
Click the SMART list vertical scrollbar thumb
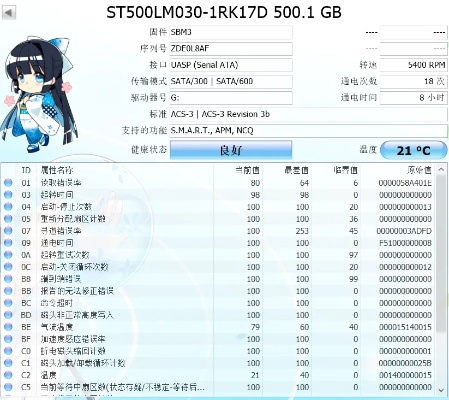(x=441, y=253)
